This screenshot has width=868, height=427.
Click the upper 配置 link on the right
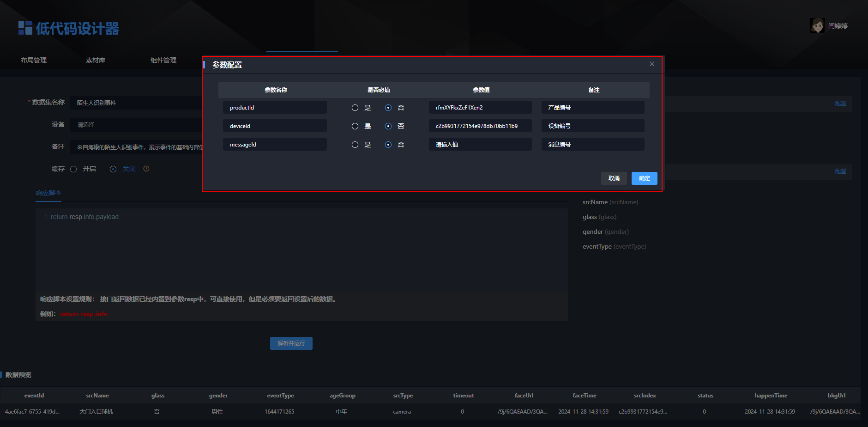(841, 104)
